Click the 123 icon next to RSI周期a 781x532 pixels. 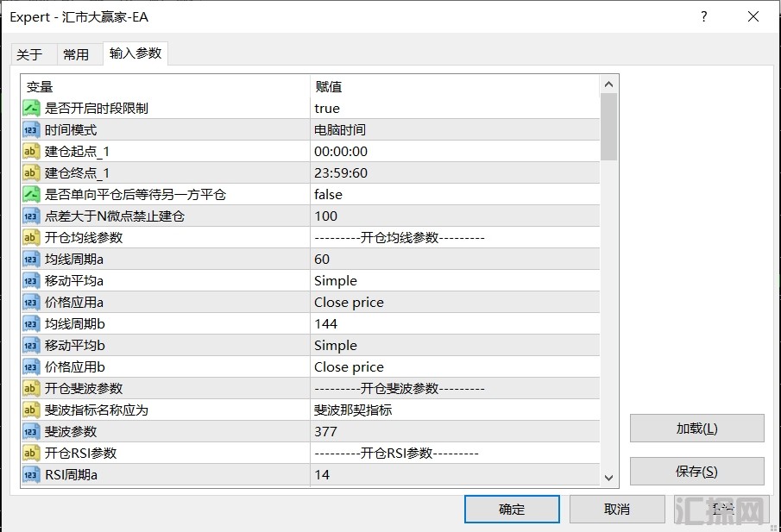click(x=31, y=474)
